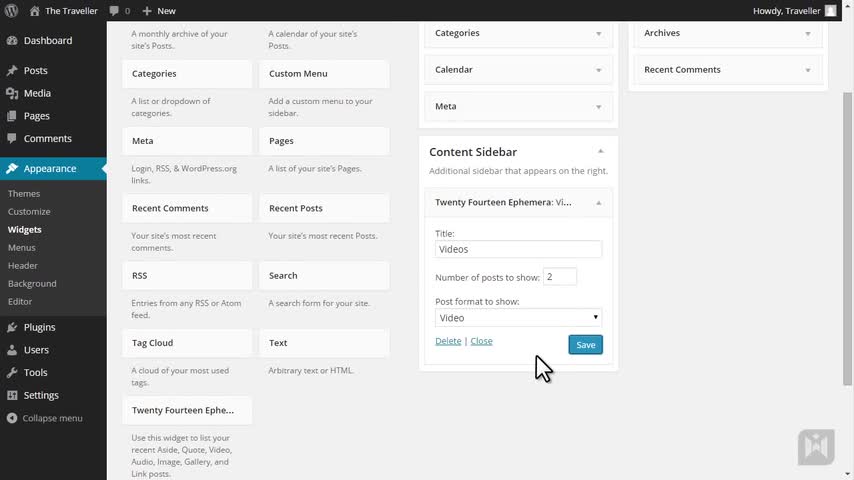Expand the Archives widget arrow

tap(808, 33)
